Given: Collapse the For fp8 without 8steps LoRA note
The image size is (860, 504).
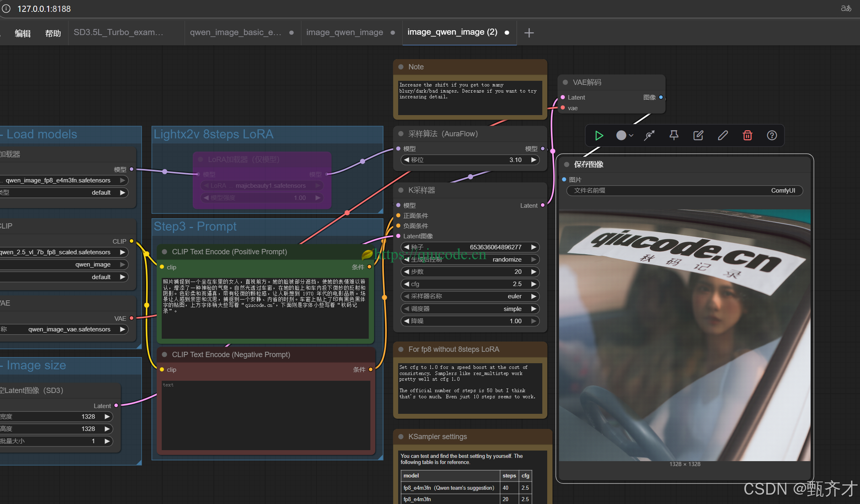Looking at the screenshot, I should [401, 349].
